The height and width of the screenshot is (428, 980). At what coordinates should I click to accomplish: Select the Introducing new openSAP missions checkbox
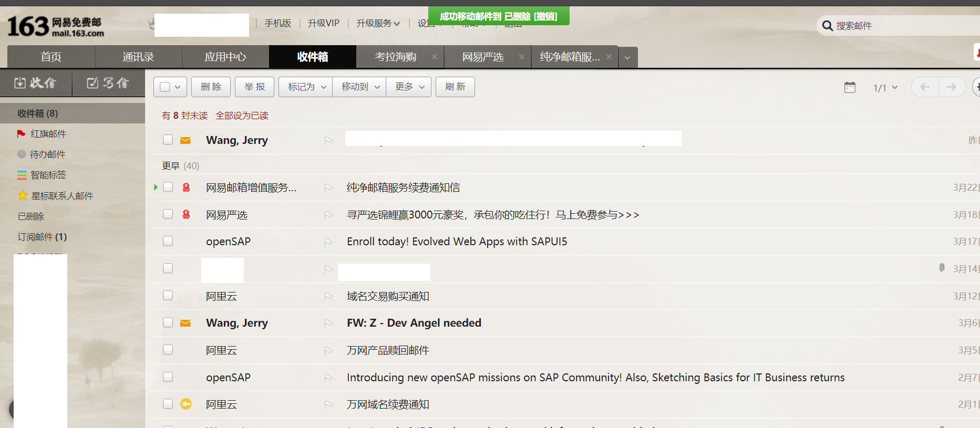coord(168,377)
